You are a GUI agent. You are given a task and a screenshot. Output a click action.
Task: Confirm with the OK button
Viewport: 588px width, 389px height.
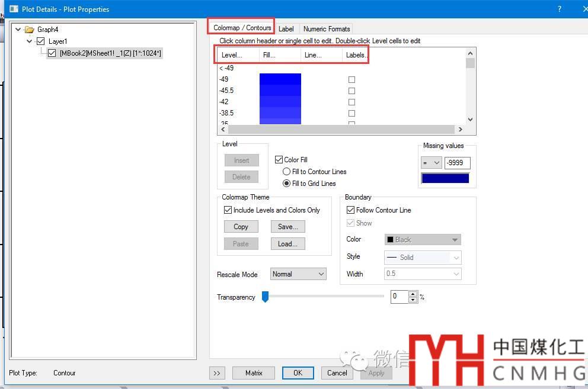coord(298,373)
